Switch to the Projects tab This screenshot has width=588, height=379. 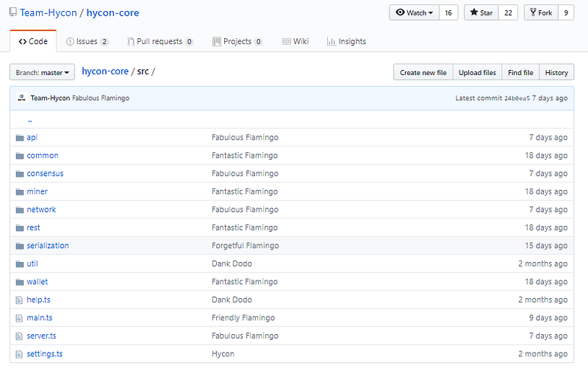click(237, 41)
